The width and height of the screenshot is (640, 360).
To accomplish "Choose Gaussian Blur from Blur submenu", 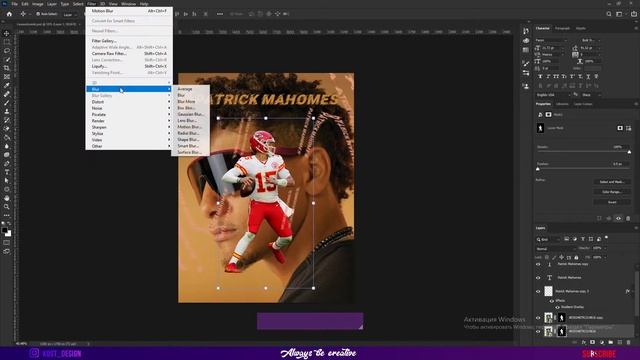I will (x=191, y=114).
